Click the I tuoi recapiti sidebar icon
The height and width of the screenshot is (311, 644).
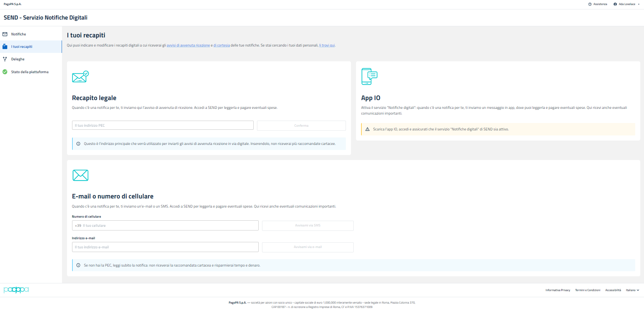(x=5, y=46)
